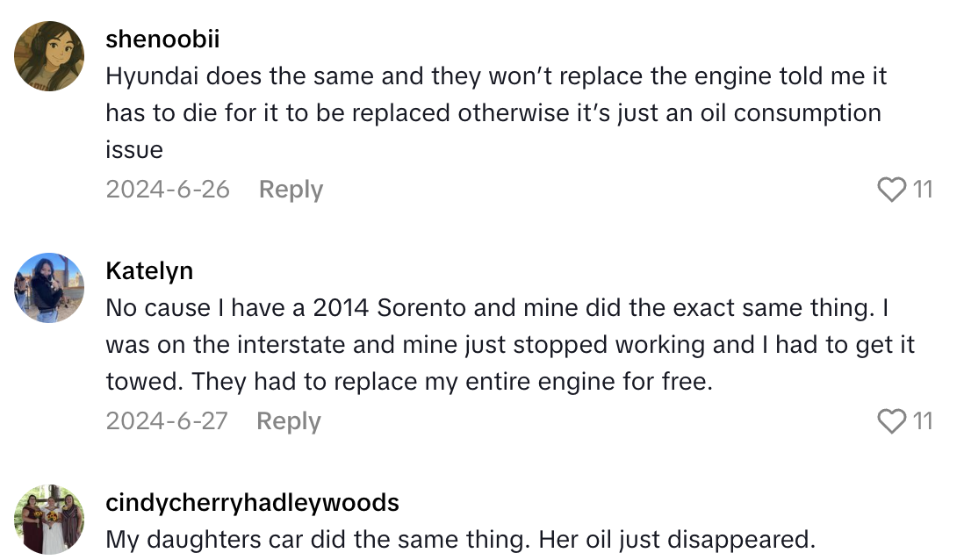The height and width of the screenshot is (560, 964).
Task: Open shenoobii's profile avatar
Action: 48,55
